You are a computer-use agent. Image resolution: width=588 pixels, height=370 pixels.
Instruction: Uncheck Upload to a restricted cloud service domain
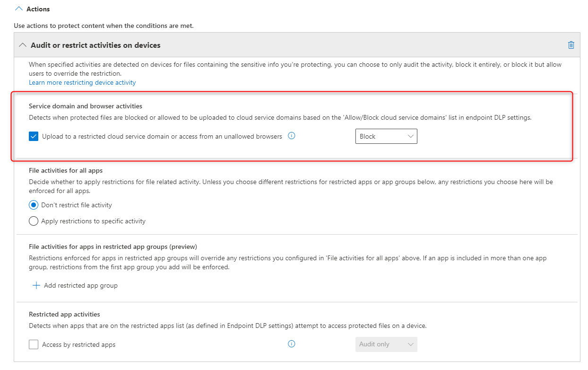[x=34, y=136]
